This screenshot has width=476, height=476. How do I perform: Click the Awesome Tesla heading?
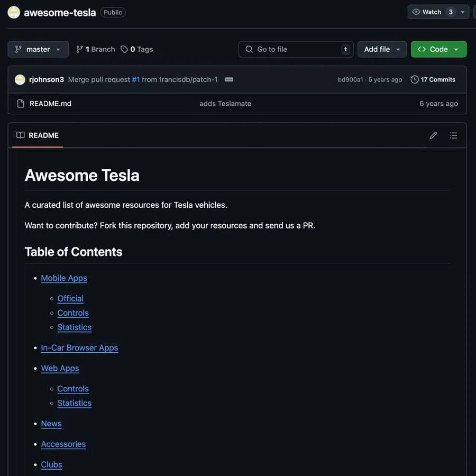(x=82, y=176)
